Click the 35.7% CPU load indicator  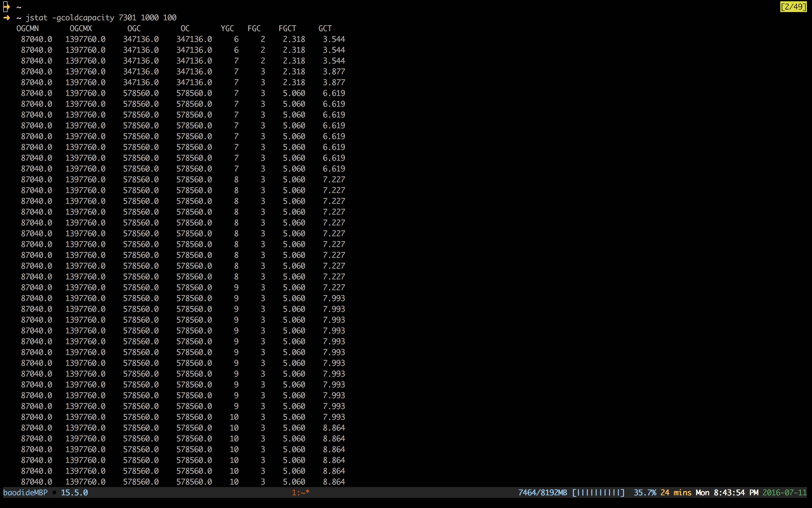645,492
